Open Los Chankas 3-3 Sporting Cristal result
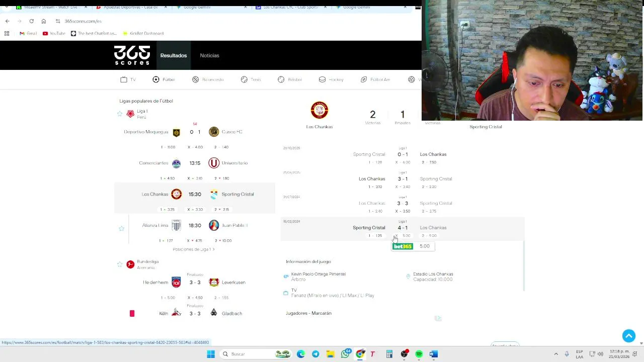This screenshot has width=644, height=362. tap(403, 203)
